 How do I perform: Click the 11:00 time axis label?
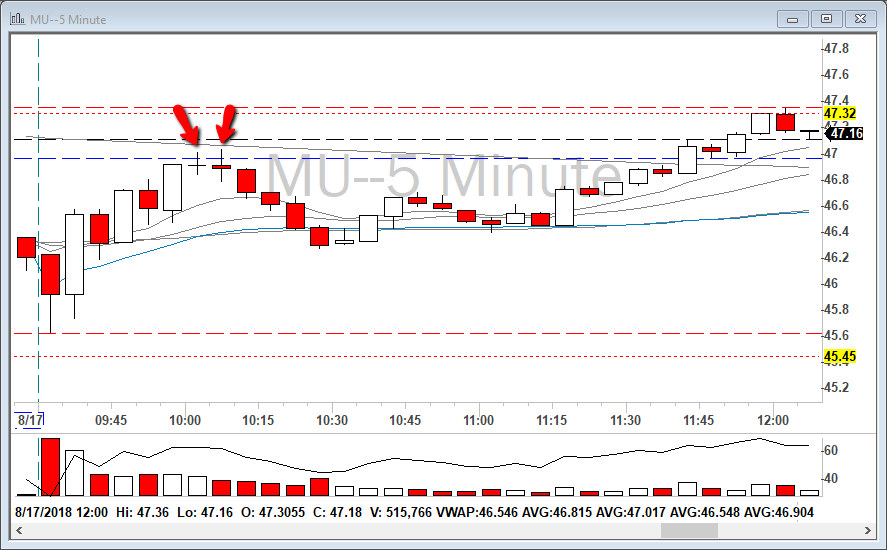pos(479,420)
